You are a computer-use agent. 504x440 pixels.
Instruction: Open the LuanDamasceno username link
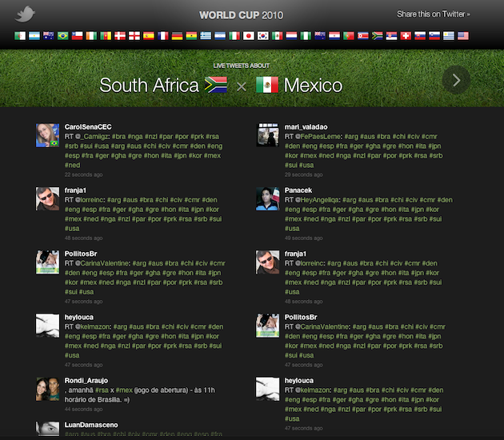pos(91,425)
